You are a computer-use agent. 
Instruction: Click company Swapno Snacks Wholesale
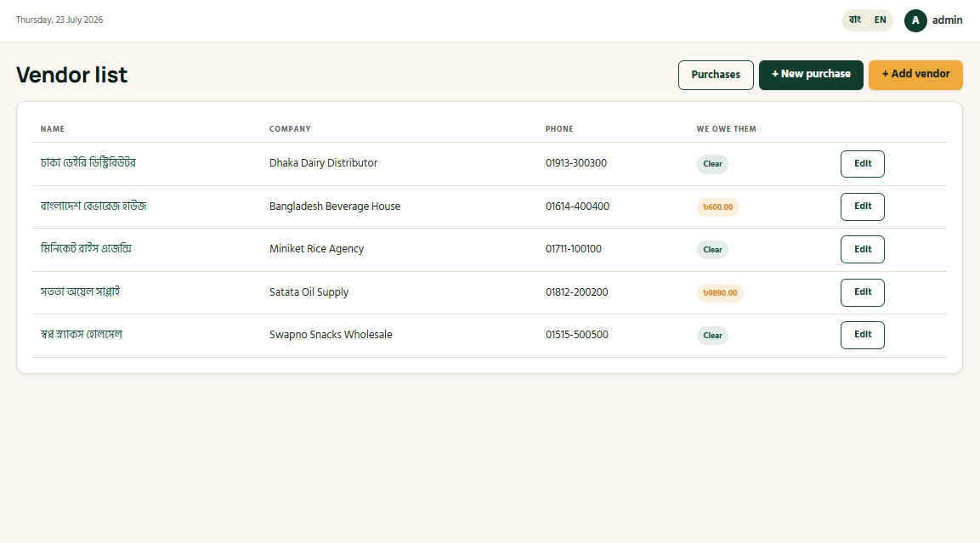[x=331, y=334]
